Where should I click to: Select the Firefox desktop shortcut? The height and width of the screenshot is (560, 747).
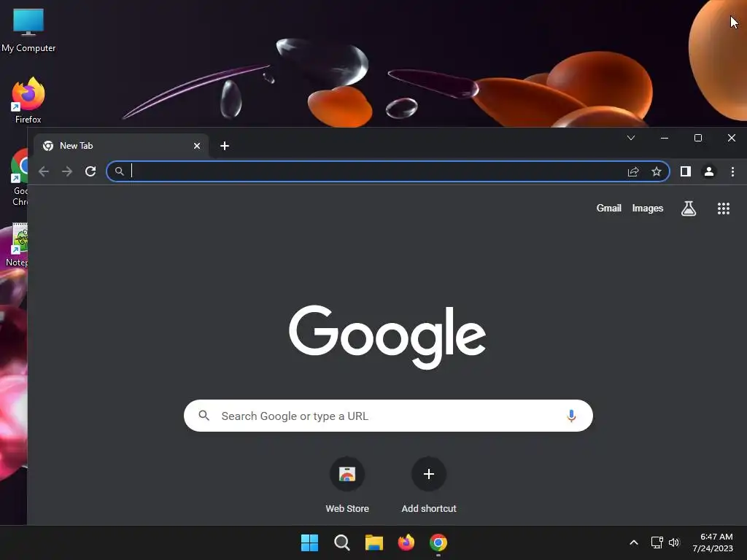tap(28, 101)
